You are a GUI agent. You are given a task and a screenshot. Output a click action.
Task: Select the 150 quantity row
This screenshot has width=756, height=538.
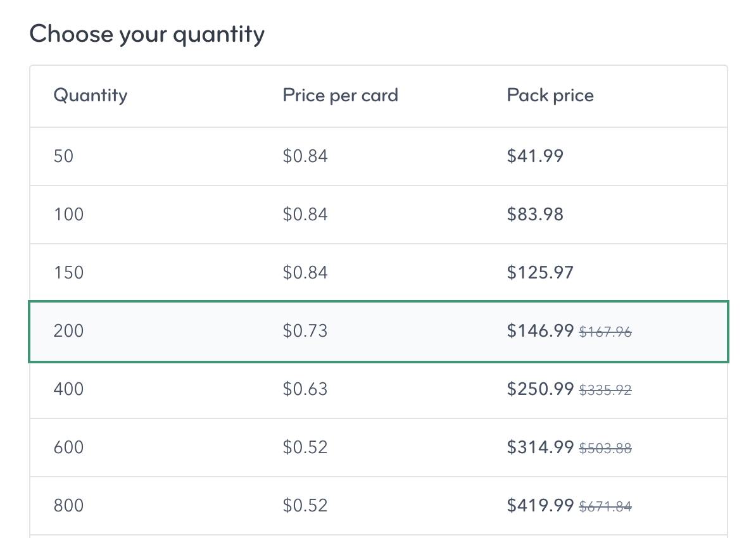68,273
